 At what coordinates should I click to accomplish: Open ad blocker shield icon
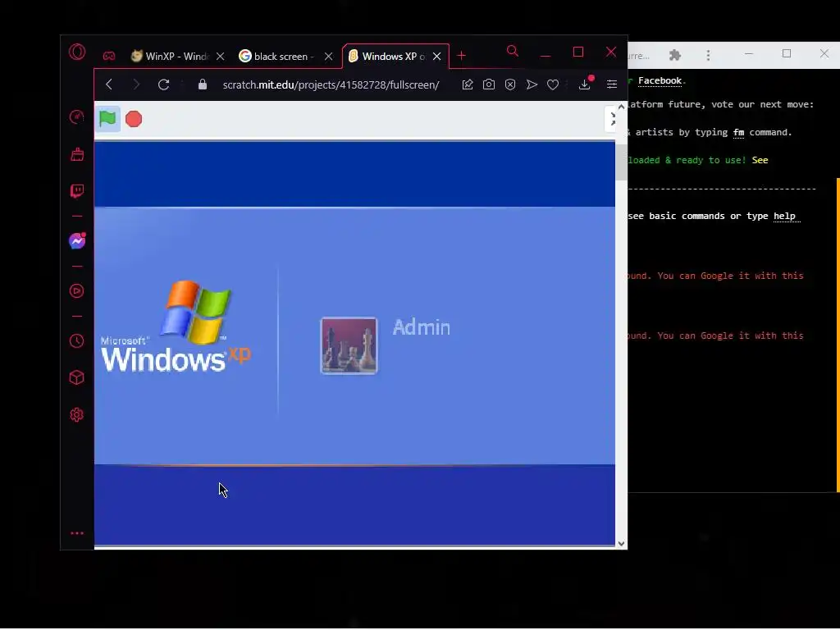point(510,84)
